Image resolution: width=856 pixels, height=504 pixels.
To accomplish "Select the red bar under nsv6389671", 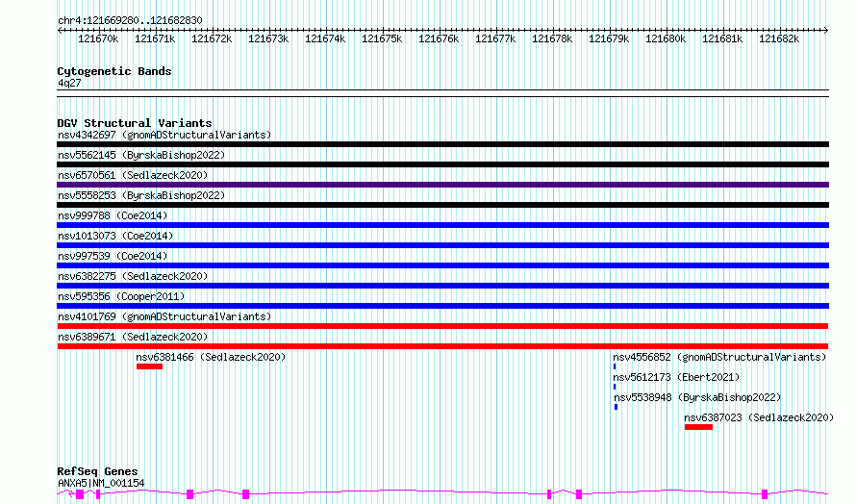I will (x=442, y=346).
